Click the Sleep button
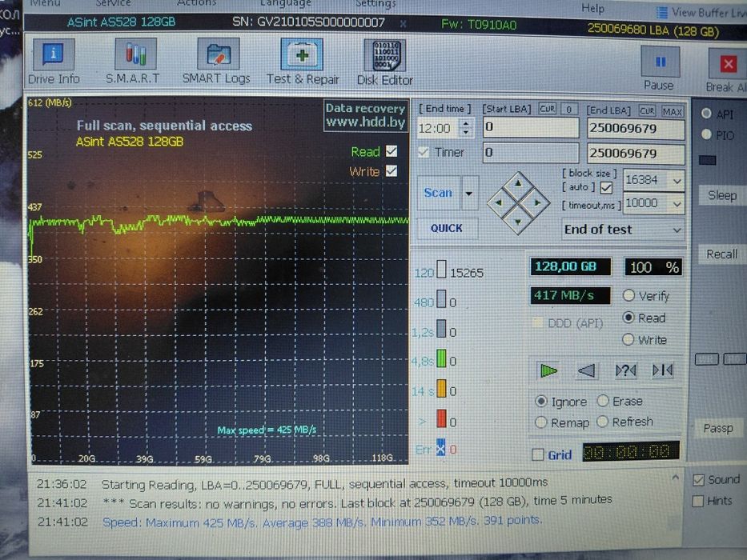Screen dimensions: 747x560 [x=721, y=195]
